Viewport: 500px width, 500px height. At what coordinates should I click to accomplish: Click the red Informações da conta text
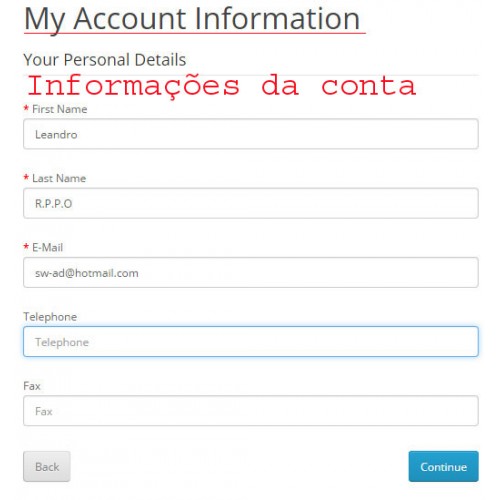[222, 86]
